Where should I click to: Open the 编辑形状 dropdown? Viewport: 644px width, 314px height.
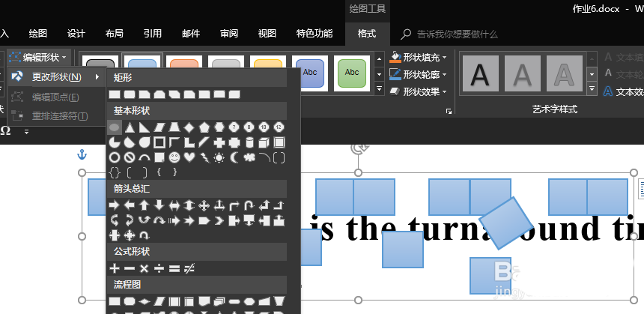pyautogui.click(x=40, y=57)
